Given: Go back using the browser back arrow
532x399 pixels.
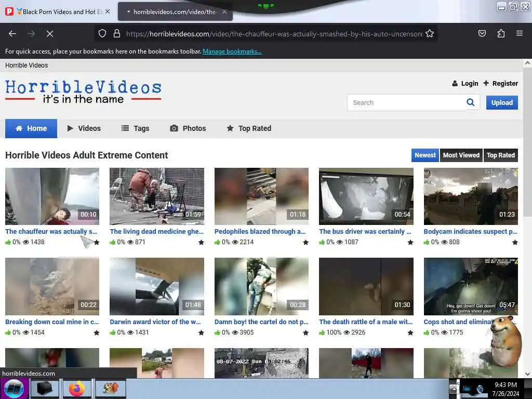Looking at the screenshot, I should click(12, 34).
